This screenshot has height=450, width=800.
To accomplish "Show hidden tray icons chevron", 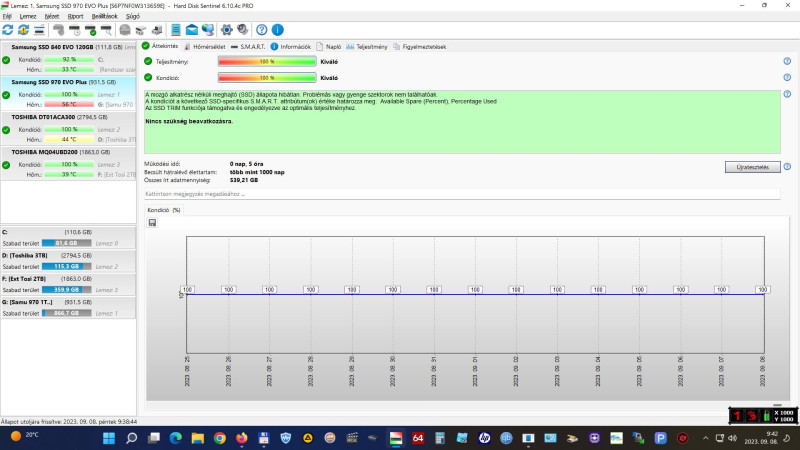I will [x=705, y=438].
